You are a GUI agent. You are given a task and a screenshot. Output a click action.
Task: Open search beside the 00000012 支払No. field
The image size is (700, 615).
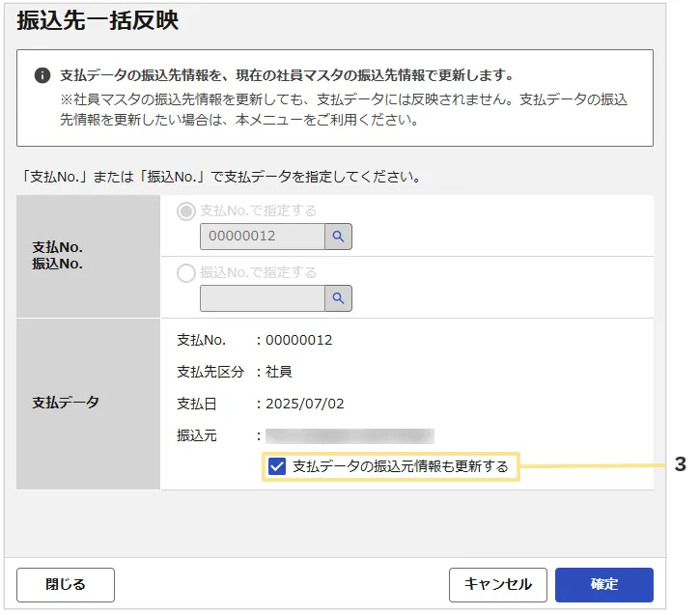coord(338,237)
